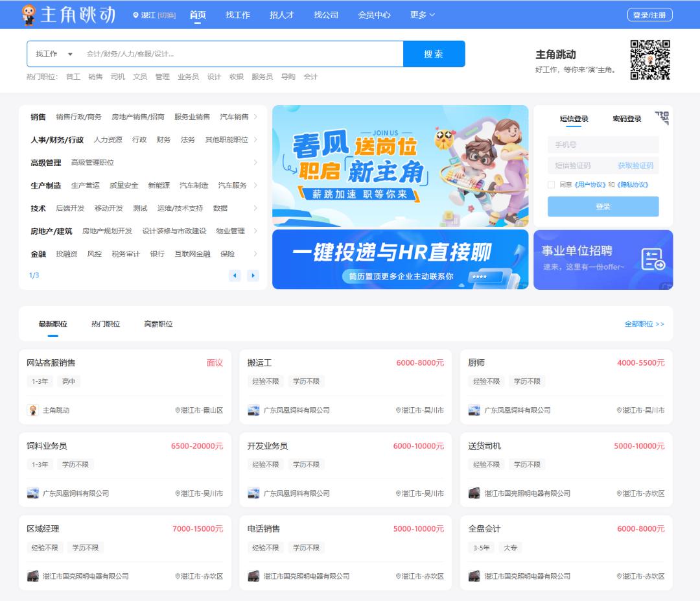Click the blue 搜索 button

pyautogui.click(x=434, y=54)
